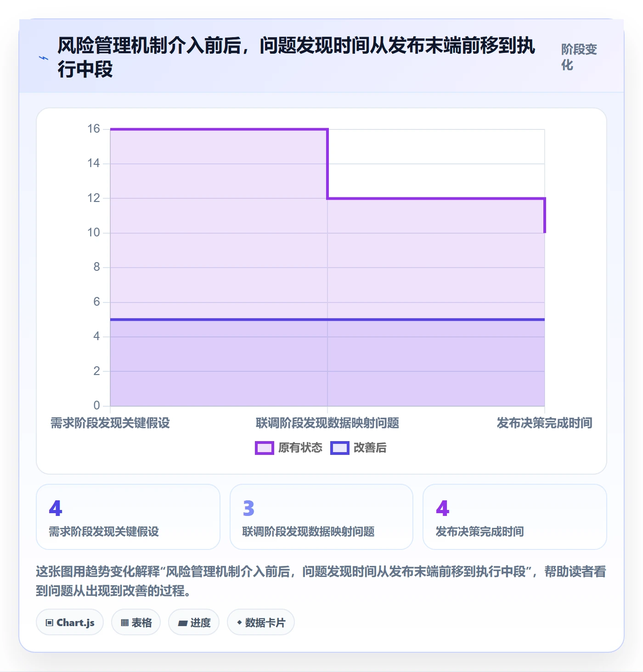This screenshot has width=643, height=672.
Task: Click the y-axis tick label 10
Action: (94, 233)
